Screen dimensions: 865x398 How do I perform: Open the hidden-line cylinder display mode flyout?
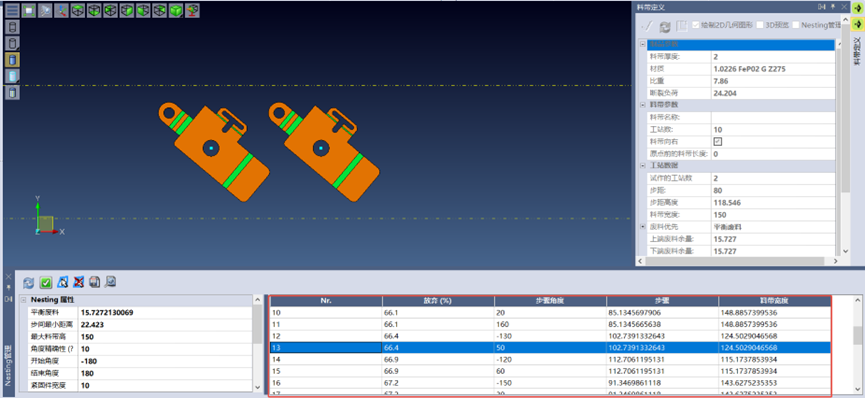(x=12, y=43)
